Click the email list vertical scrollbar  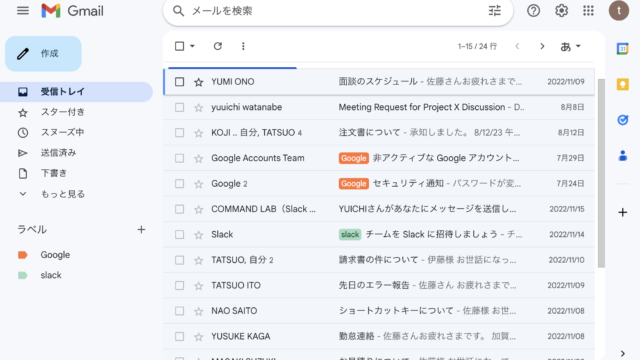tap(601, 173)
